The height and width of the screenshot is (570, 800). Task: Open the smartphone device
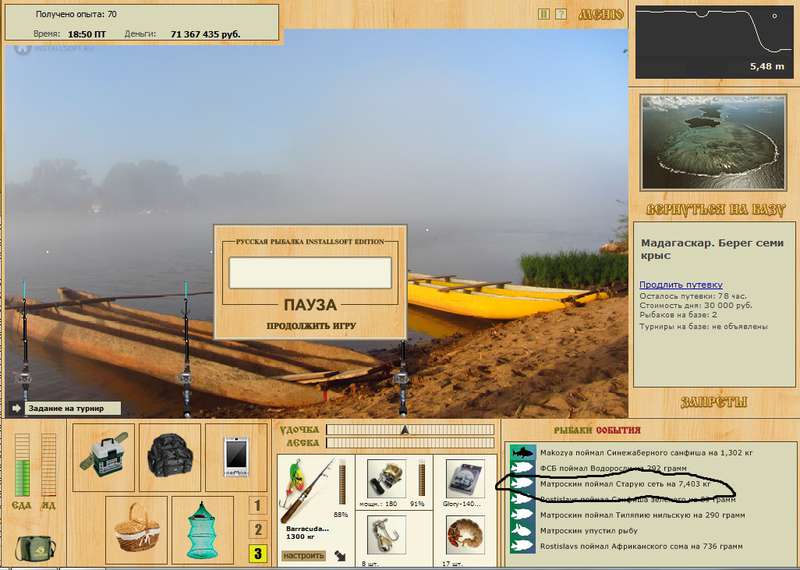236,457
